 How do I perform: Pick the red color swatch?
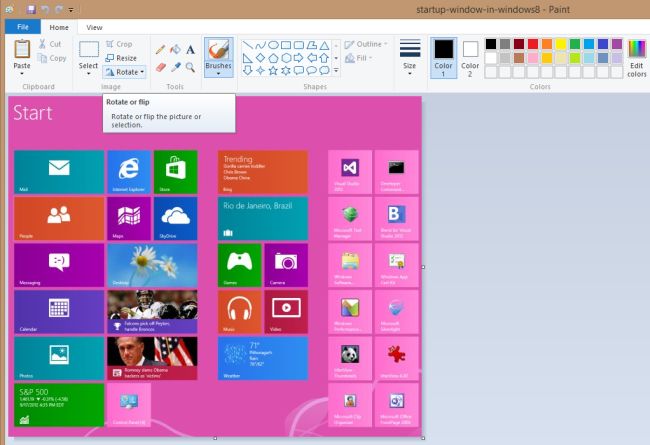pyautogui.click(x=533, y=44)
